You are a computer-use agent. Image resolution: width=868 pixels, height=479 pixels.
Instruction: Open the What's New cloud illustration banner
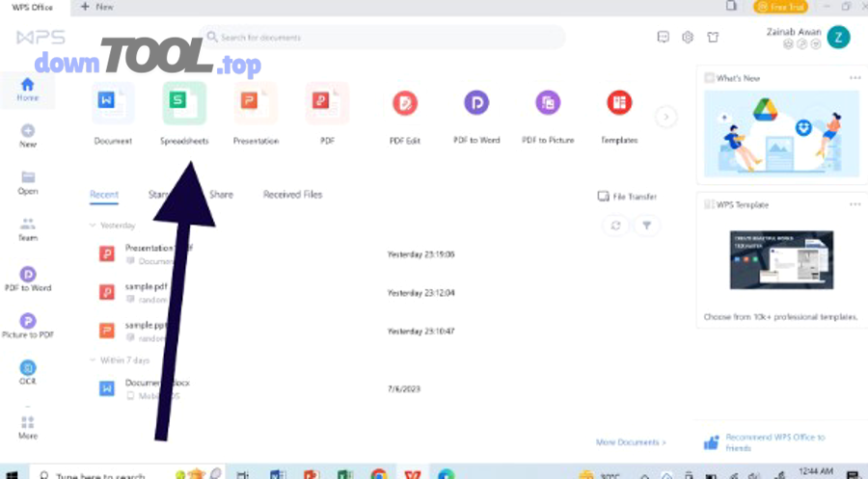coord(781,134)
